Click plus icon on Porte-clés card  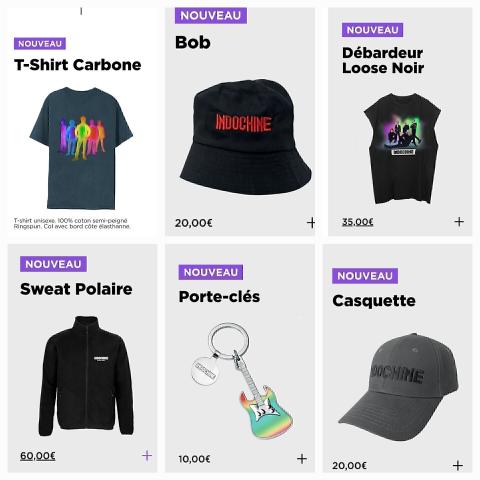click(x=302, y=459)
